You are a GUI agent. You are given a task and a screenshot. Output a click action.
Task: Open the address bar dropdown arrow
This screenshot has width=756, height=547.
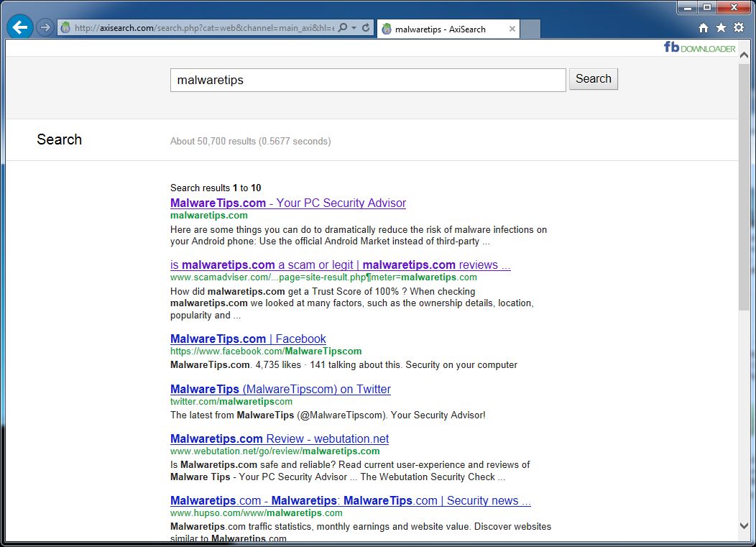354,27
